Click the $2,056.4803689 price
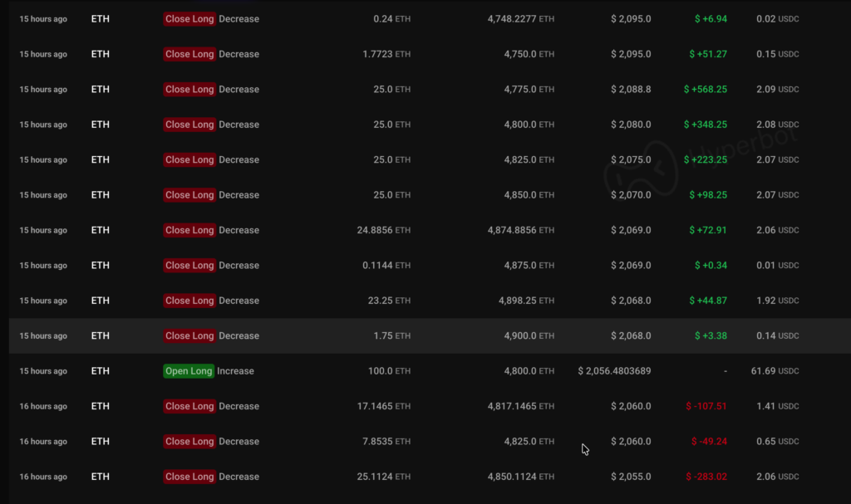The image size is (851, 504). 614,371
